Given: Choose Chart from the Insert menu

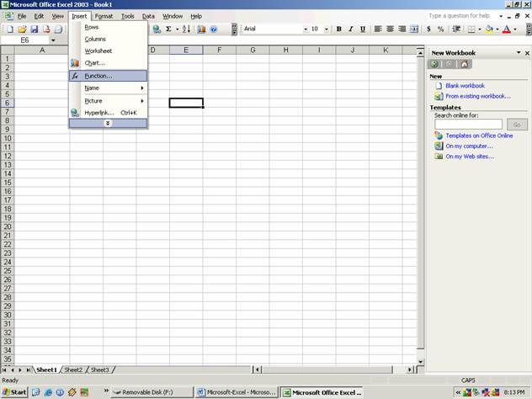Looking at the screenshot, I should click(108, 63).
